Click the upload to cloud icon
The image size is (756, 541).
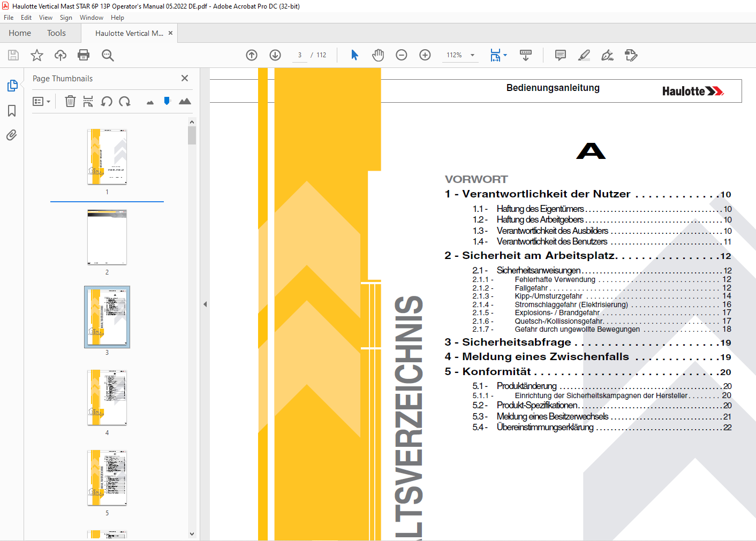(61, 55)
